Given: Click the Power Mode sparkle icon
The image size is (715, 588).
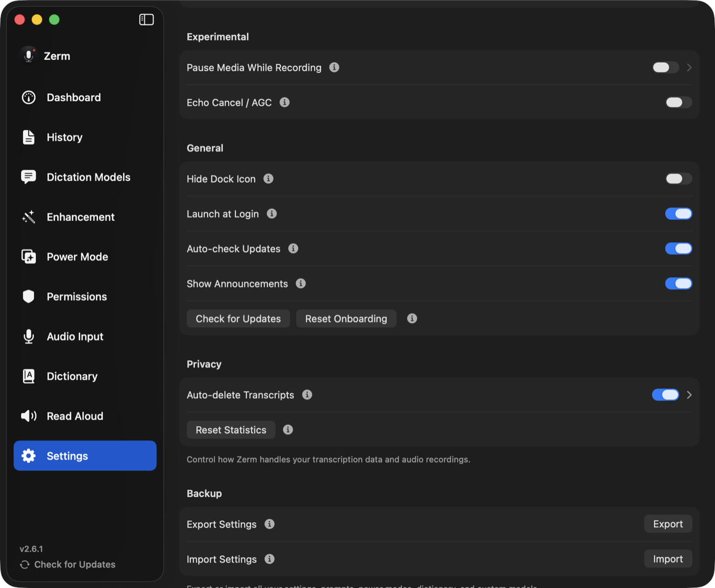Looking at the screenshot, I should point(29,257).
